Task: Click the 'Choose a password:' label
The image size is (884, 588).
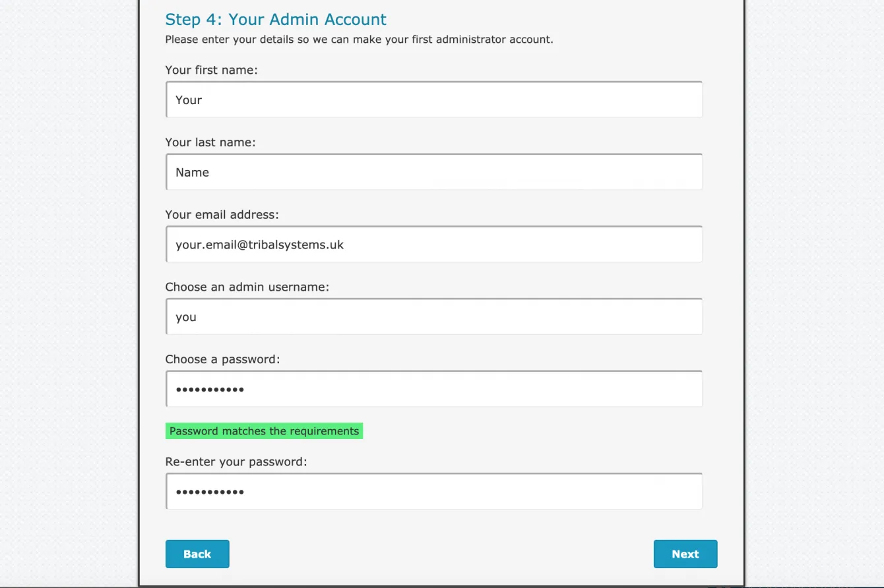Action: tap(223, 360)
